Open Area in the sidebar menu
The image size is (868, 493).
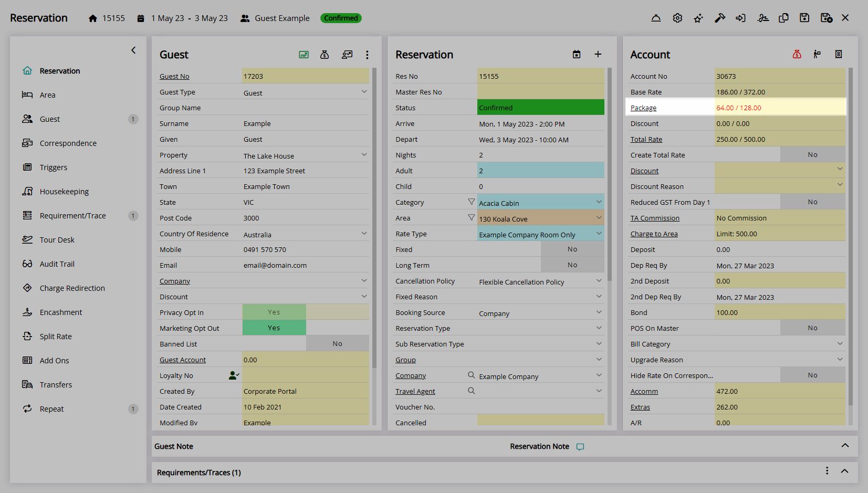(47, 95)
